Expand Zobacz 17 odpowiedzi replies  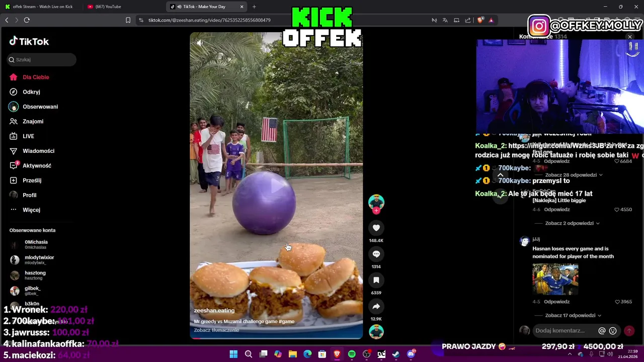(574, 316)
